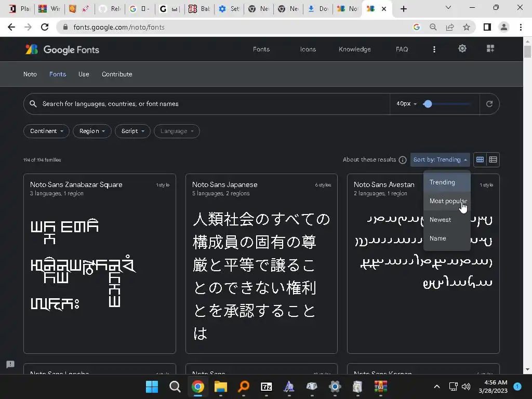Click the feedback icon at bottom left
The image size is (532, 399).
click(10, 364)
